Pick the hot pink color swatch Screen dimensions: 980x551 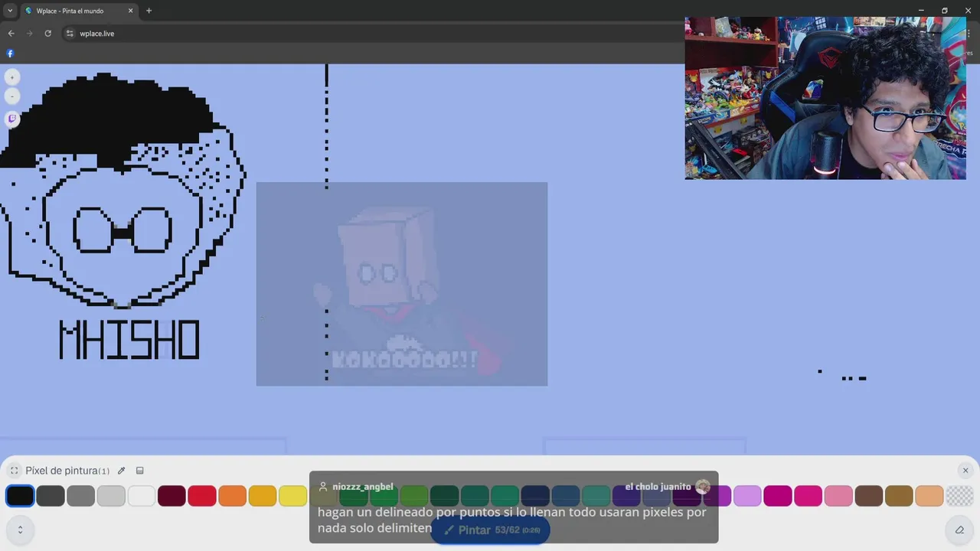tap(808, 496)
